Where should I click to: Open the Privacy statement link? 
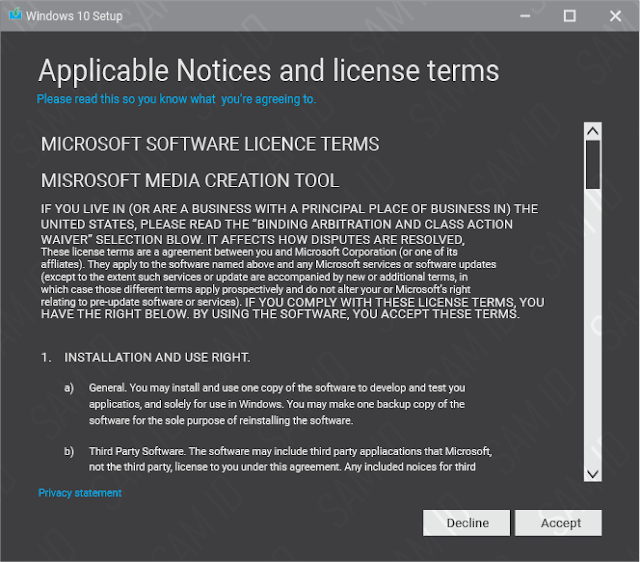tap(80, 493)
